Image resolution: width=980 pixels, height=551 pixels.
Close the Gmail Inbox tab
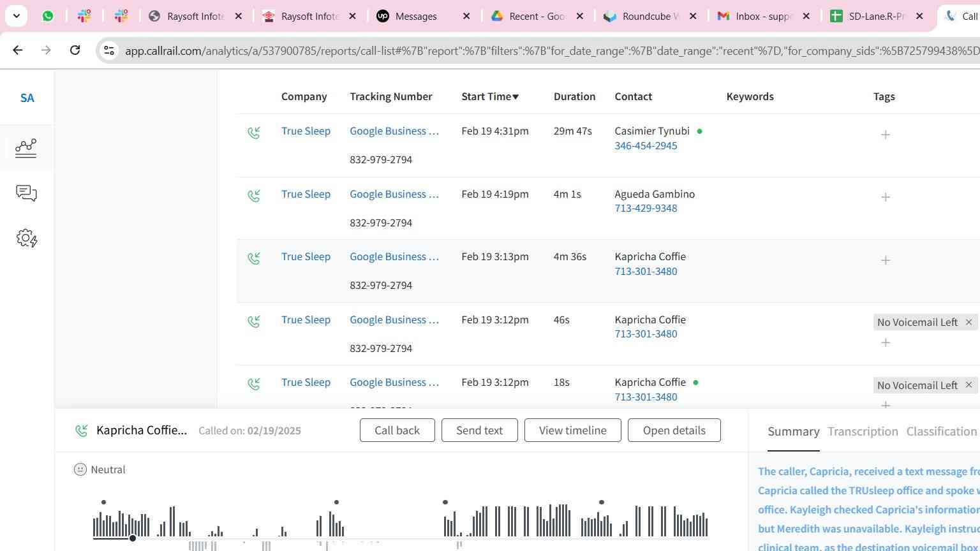tap(806, 16)
